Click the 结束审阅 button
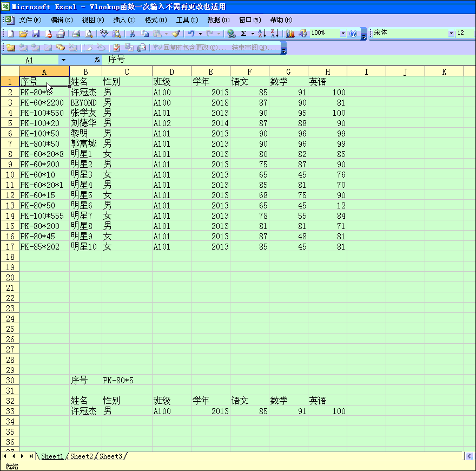Image resolution: width=476 pixels, height=471 pixels. pyautogui.click(x=253, y=47)
